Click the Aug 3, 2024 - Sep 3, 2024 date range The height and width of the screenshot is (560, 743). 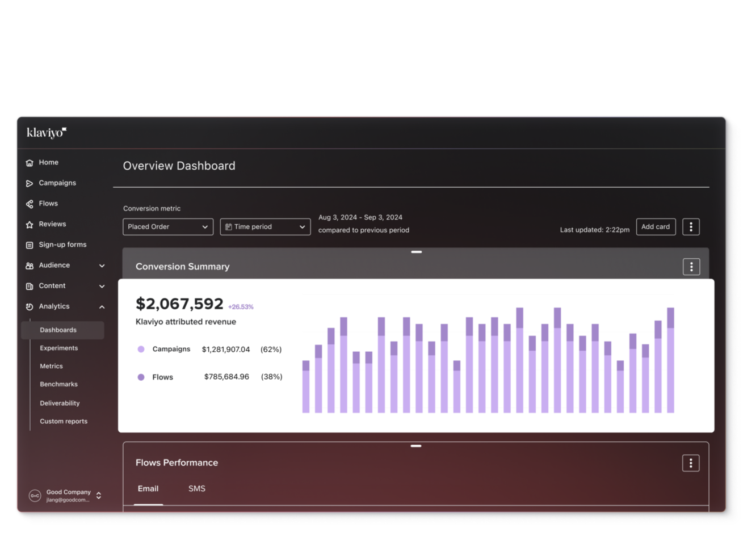(x=360, y=217)
